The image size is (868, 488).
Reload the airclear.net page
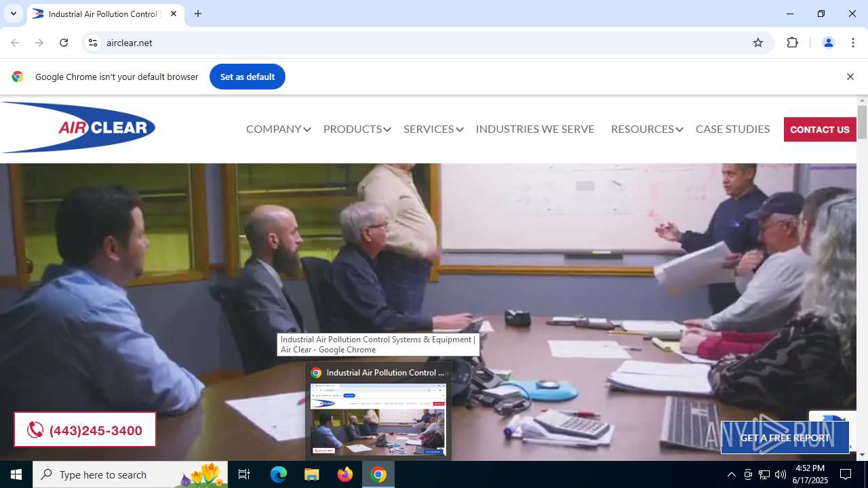(x=64, y=43)
